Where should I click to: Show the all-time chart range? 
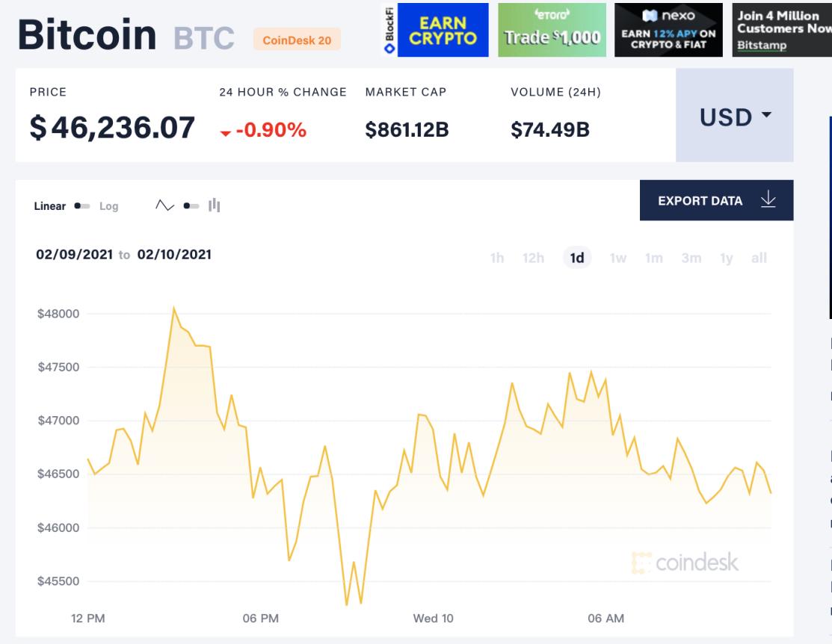[x=759, y=258]
